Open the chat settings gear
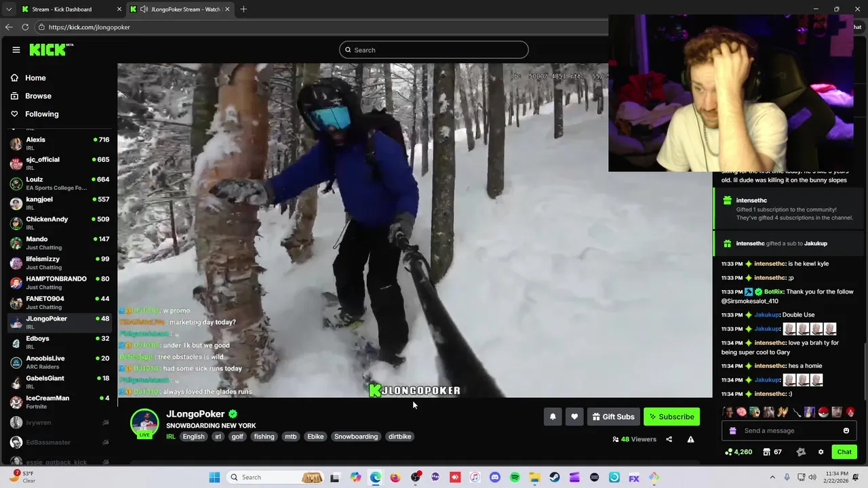This screenshot has width=868, height=488. pyautogui.click(x=821, y=452)
